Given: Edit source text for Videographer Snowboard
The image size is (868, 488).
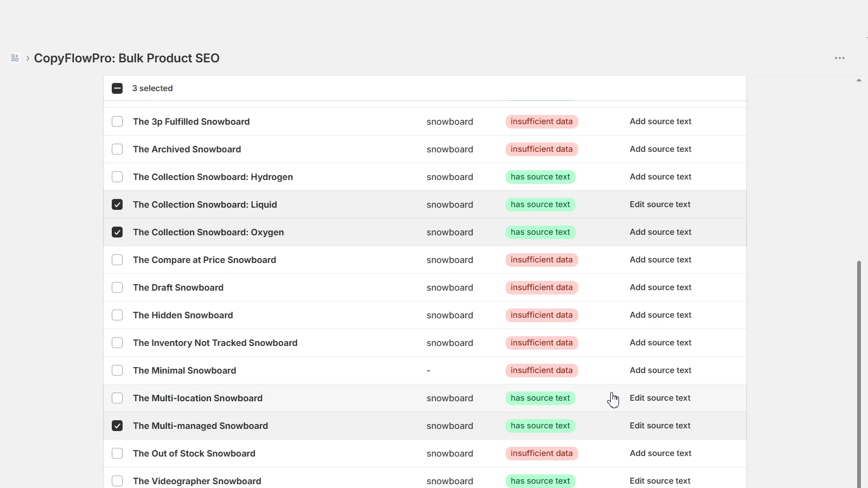Looking at the screenshot, I should pos(660,481).
